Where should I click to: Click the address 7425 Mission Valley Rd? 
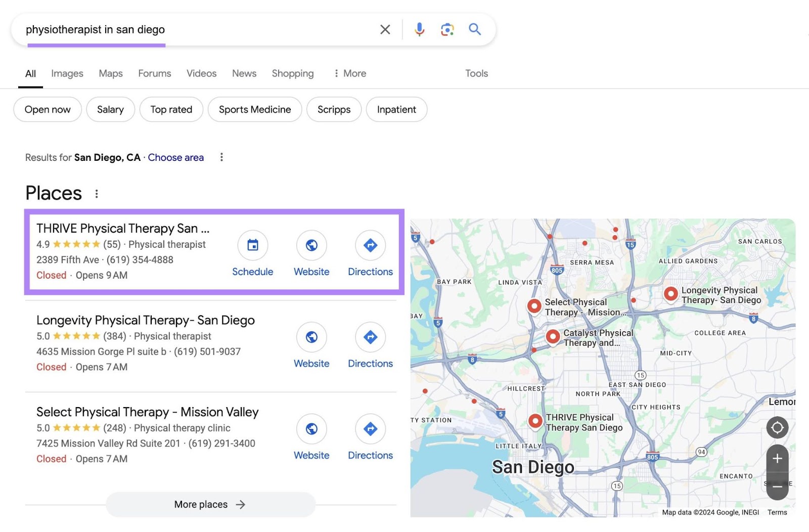(x=108, y=444)
